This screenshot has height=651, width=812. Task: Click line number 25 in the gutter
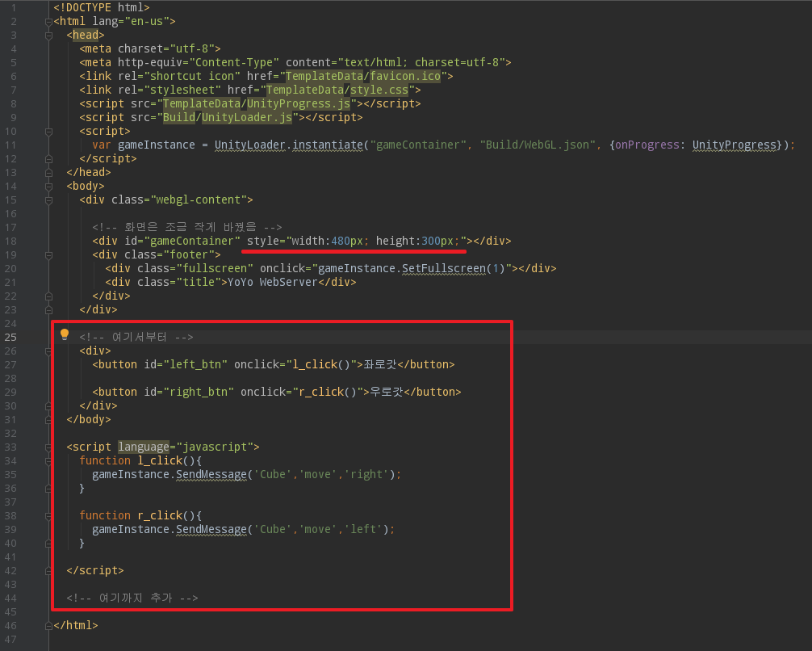(10, 338)
